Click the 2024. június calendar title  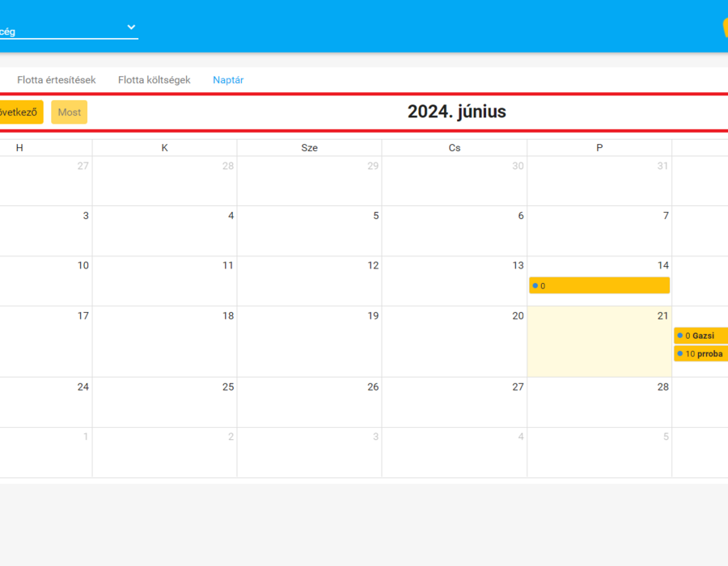(457, 112)
